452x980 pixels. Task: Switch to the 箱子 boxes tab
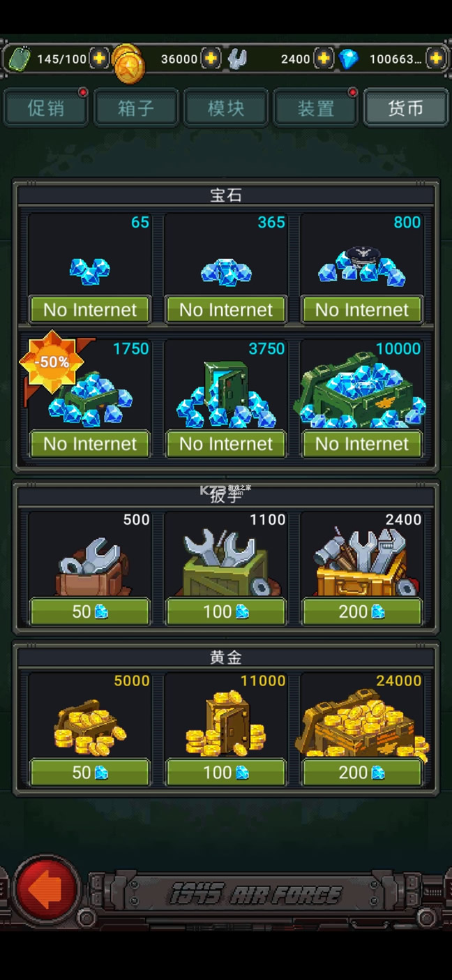click(x=135, y=108)
